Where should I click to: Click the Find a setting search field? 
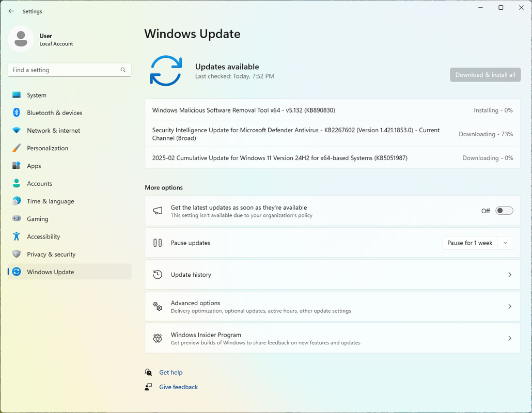coord(70,70)
